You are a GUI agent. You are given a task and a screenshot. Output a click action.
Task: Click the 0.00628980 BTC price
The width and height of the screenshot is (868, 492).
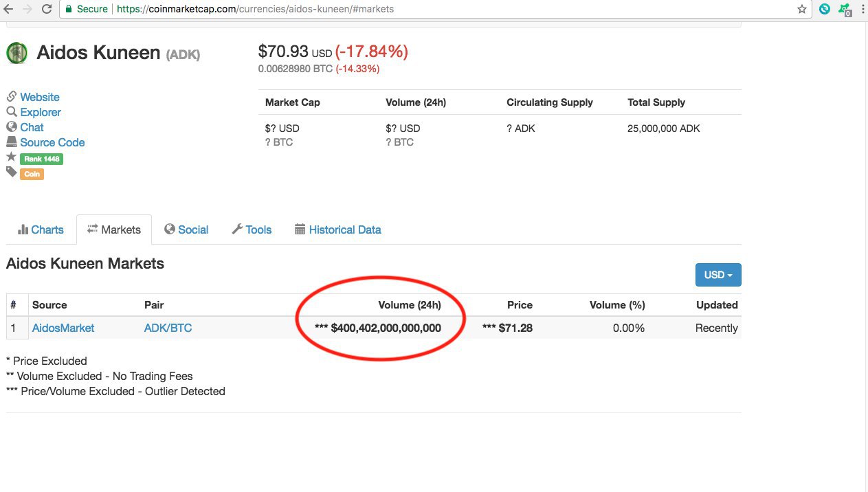296,69
